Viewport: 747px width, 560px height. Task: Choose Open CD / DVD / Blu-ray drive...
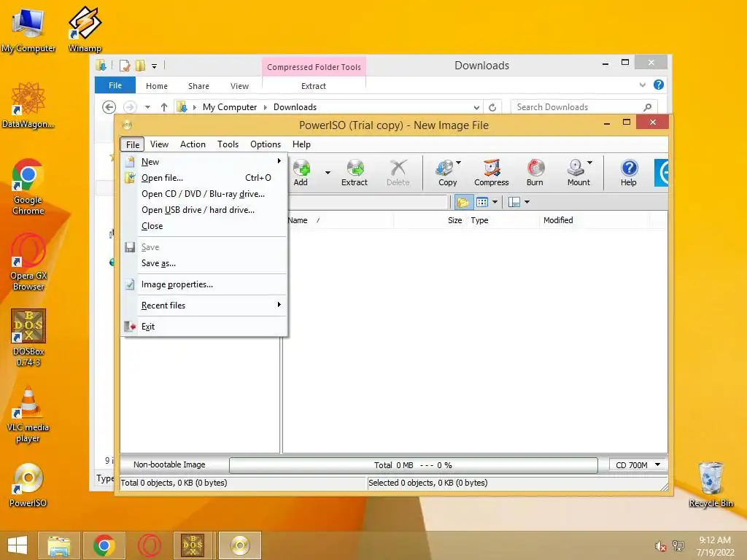tap(204, 194)
